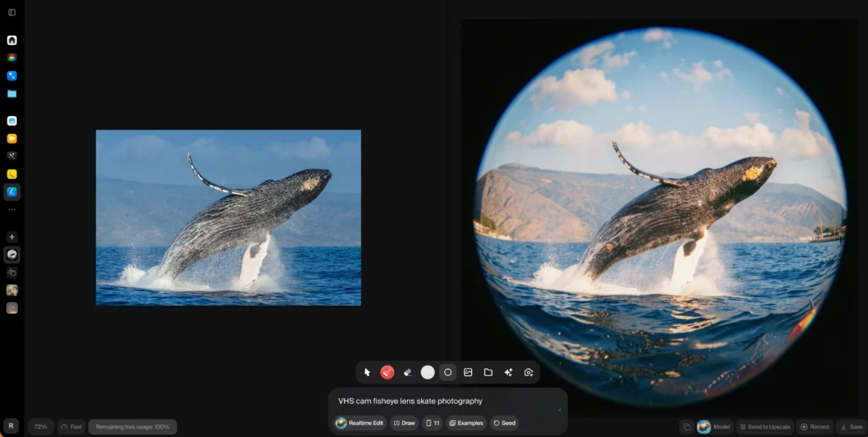Select the pointer/select tool
Viewport: 868px width, 437px height.
[x=367, y=373]
